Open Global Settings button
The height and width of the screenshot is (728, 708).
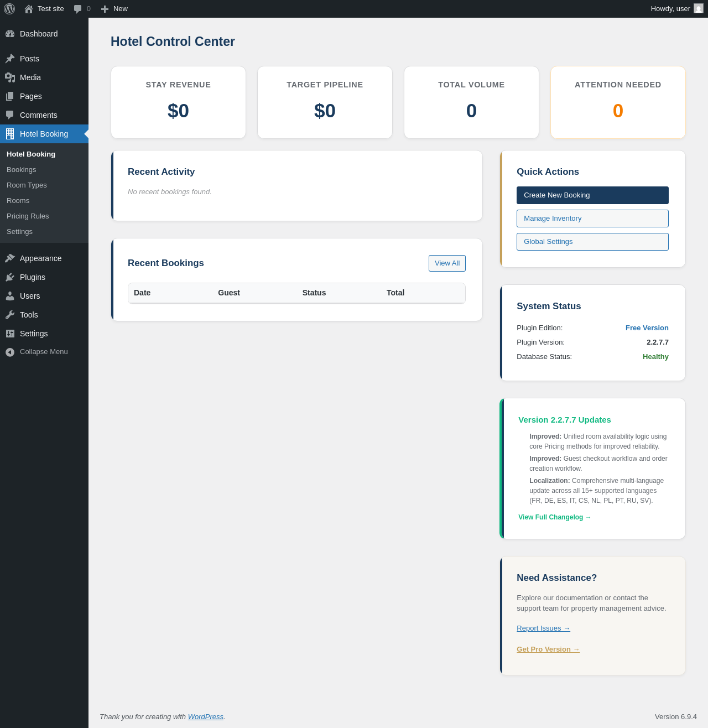(x=592, y=242)
